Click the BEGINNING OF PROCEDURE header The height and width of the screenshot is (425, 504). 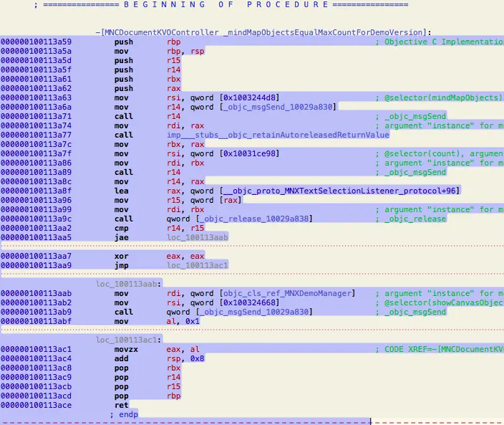pyautogui.click(x=226, y=5)
